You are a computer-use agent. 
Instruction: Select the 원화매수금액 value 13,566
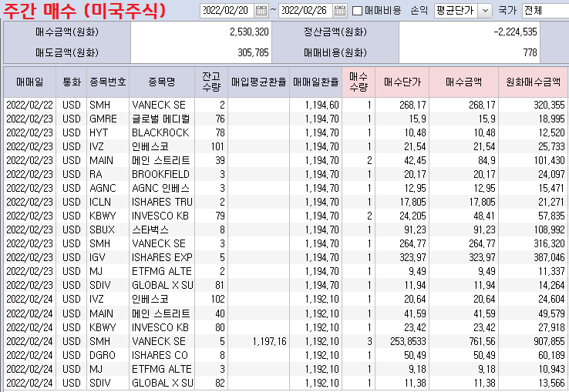pyautogui.click(x=533, y=383)
